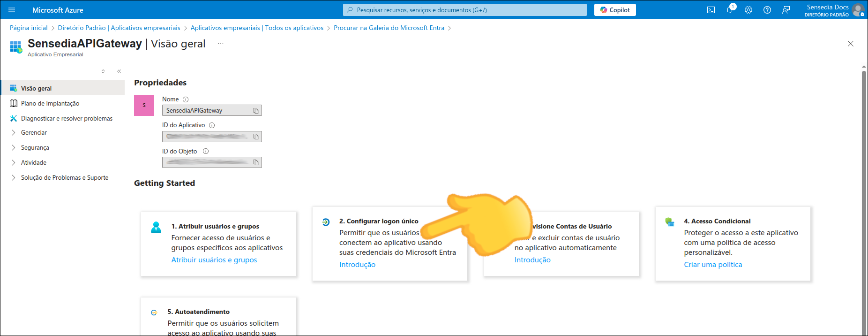Show info tooltip for ID do Objeto
Image resolution: width=868 pixels, height=336 pixels.
206,151
